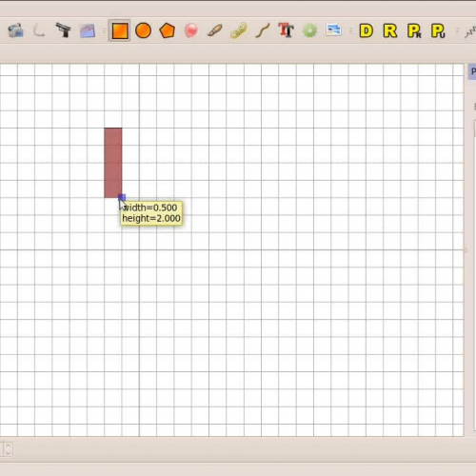Select the yellow PU joint tool
The width and height of the screenshot is (476, 476).
click(x=438, y=30)
